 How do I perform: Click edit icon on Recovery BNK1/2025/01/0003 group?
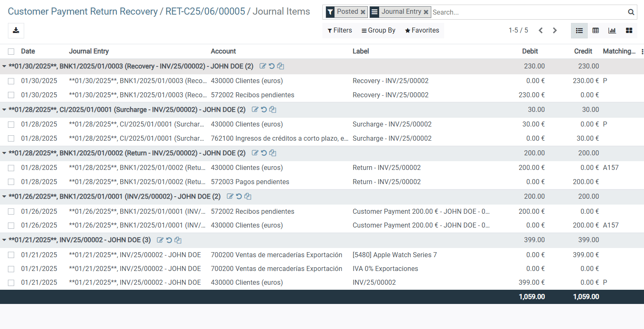click(x=263, y=66)
